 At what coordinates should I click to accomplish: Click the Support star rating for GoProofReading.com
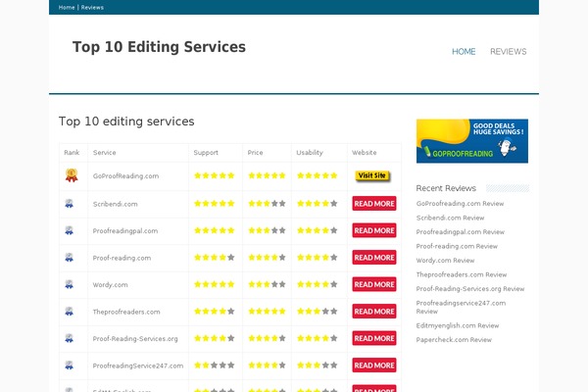point(214,175)
